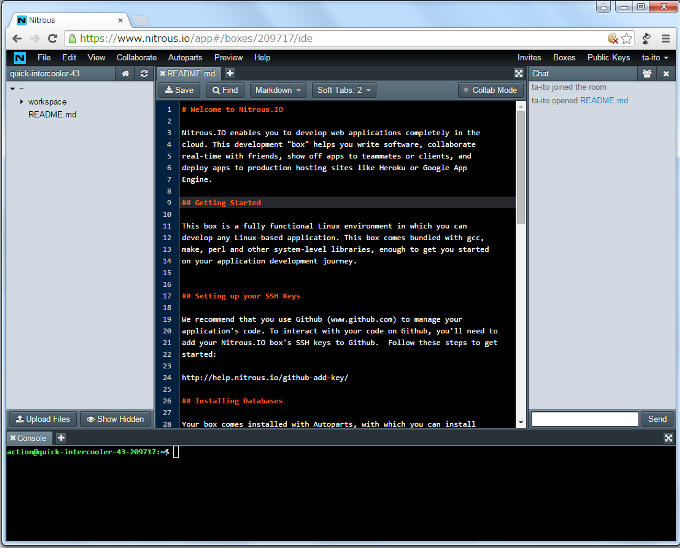Reload the browser page
Image resolution: width=680 pixels, height=548 pixels.
pyautogui.click(x=52, y=39)
